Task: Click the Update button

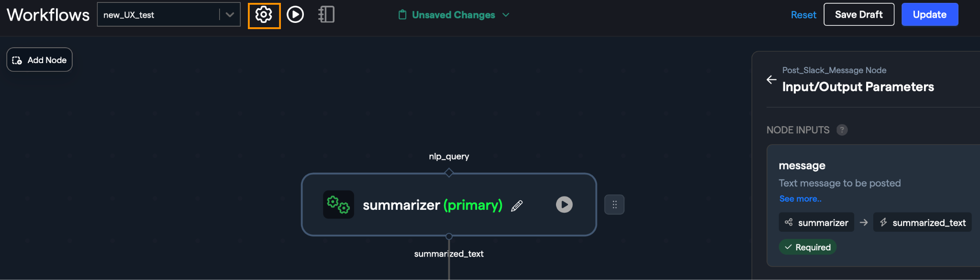Action: 929,15
